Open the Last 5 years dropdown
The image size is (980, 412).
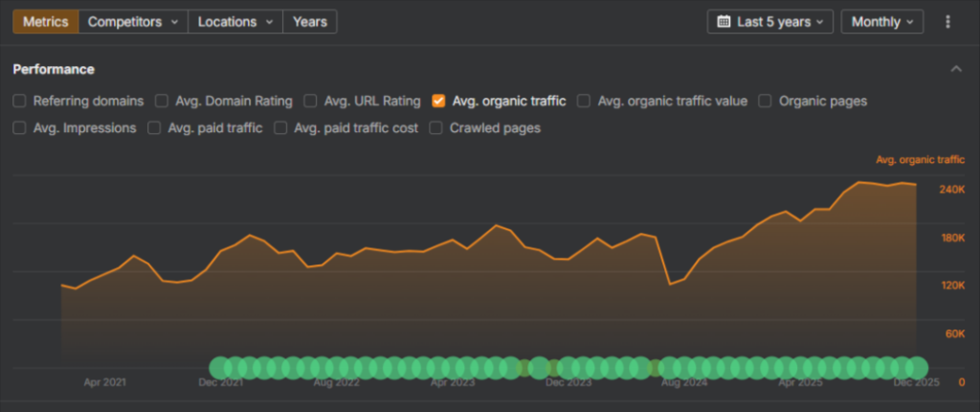(770, 21)
